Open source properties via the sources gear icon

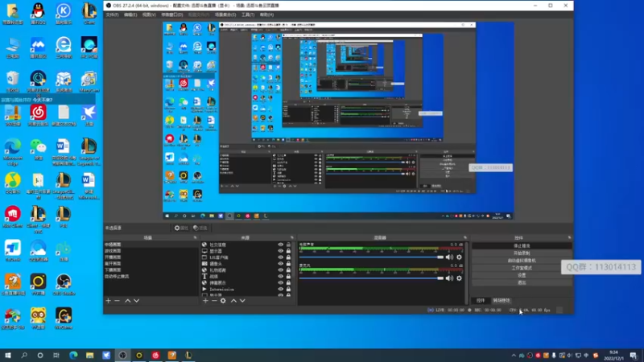pos(223,301)
